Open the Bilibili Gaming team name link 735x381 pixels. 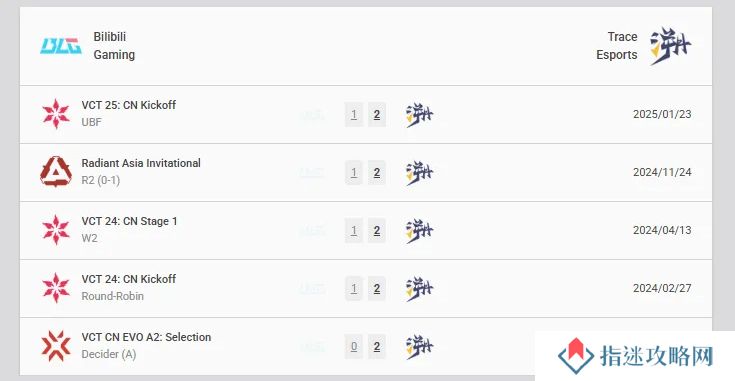114,45
